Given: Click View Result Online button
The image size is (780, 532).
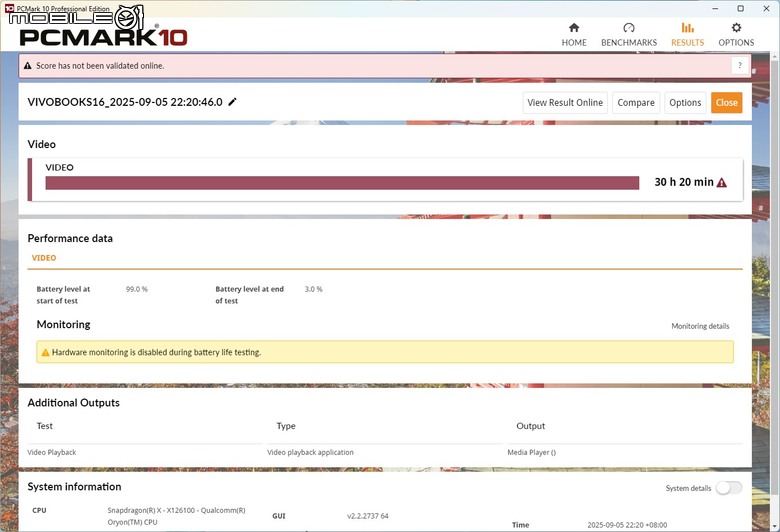Looking at the screenshot, I should [x=565, y=103].
